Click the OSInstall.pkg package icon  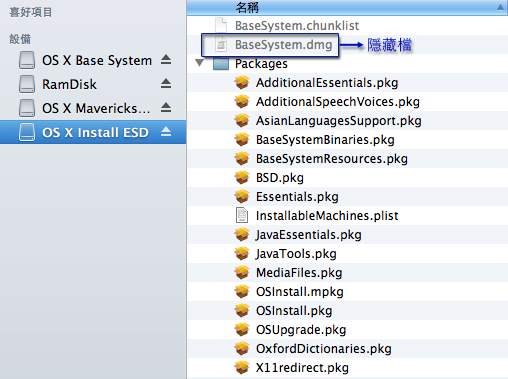click(x=242, y=310)
